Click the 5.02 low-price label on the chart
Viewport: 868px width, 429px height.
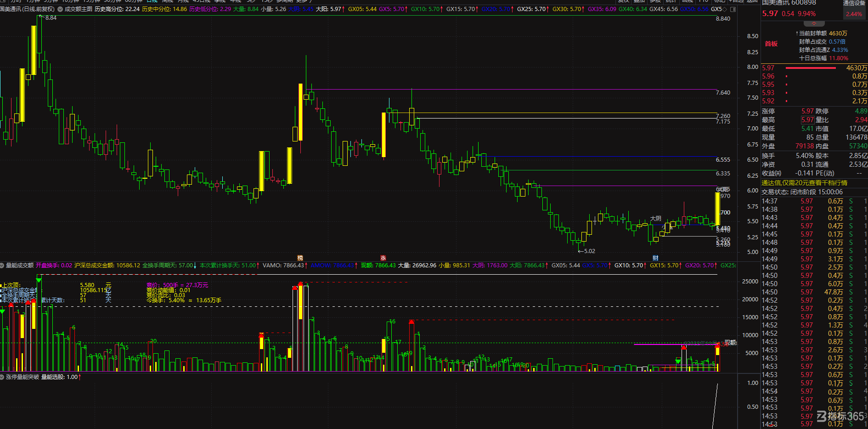[589, 251]
